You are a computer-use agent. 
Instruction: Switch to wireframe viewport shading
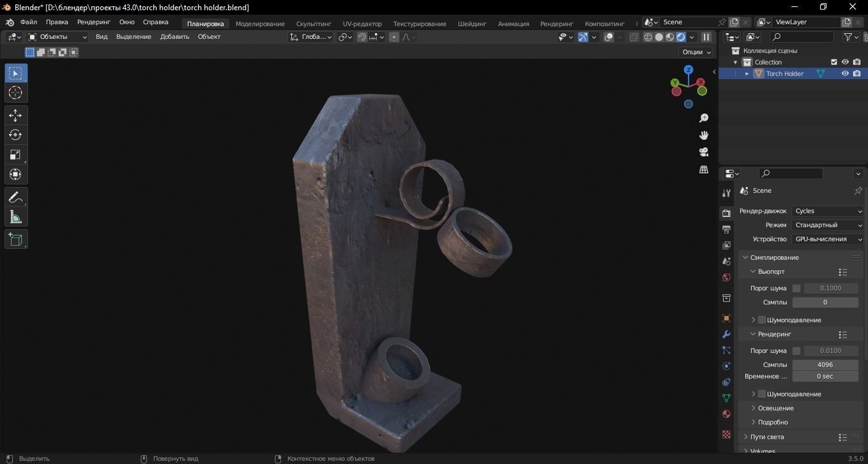pos(648,37)
